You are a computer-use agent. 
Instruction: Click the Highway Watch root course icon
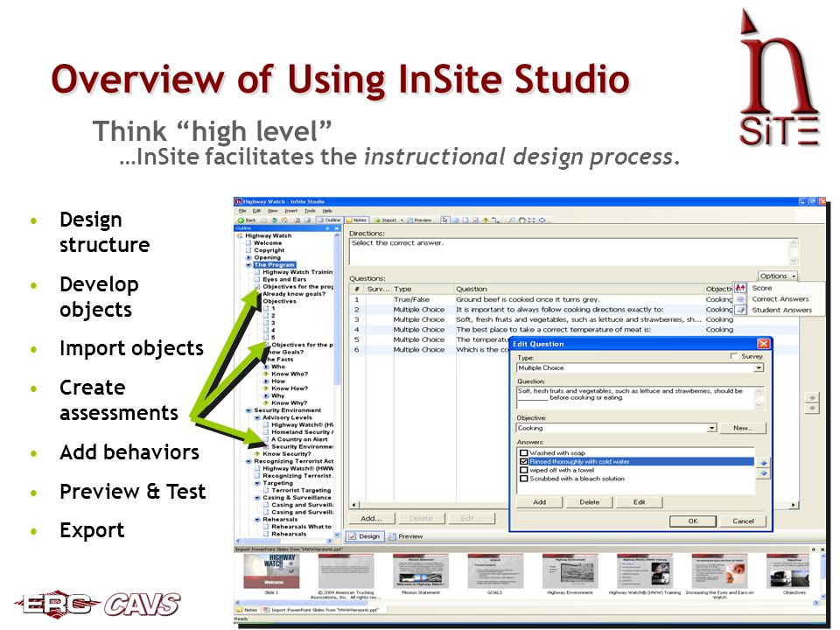point(240,235)
